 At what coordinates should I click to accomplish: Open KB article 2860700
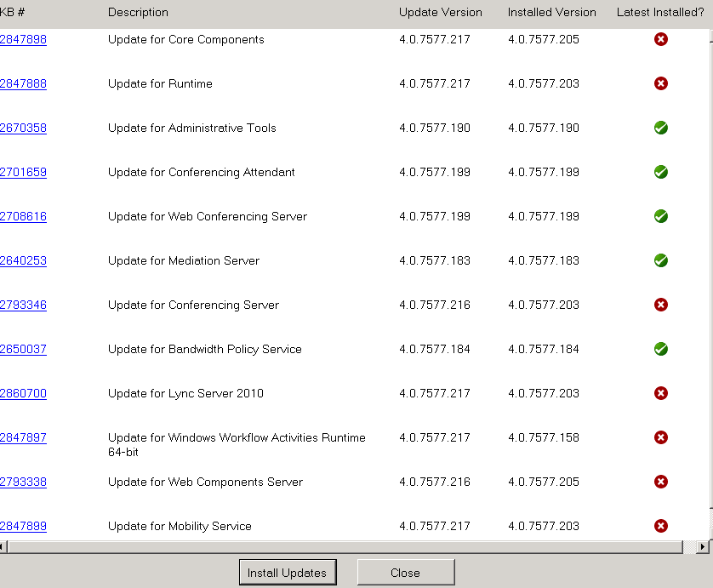tap(23, 393)
